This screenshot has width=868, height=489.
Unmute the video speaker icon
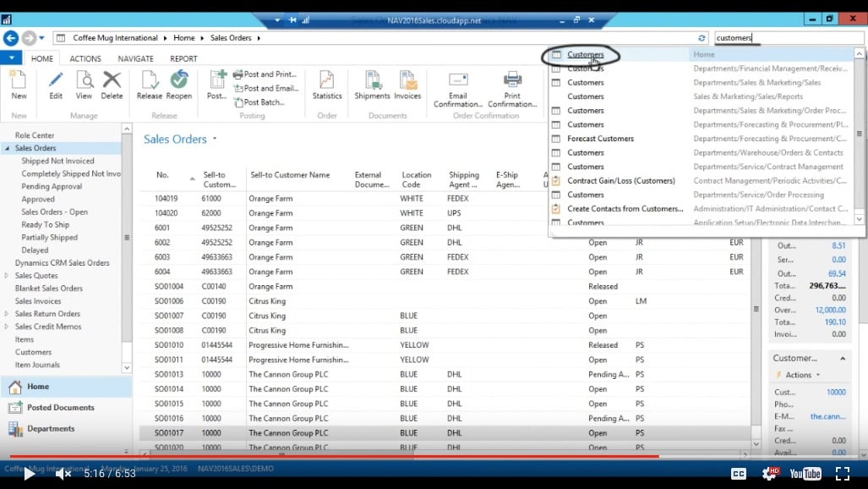[x=63, y=474]
